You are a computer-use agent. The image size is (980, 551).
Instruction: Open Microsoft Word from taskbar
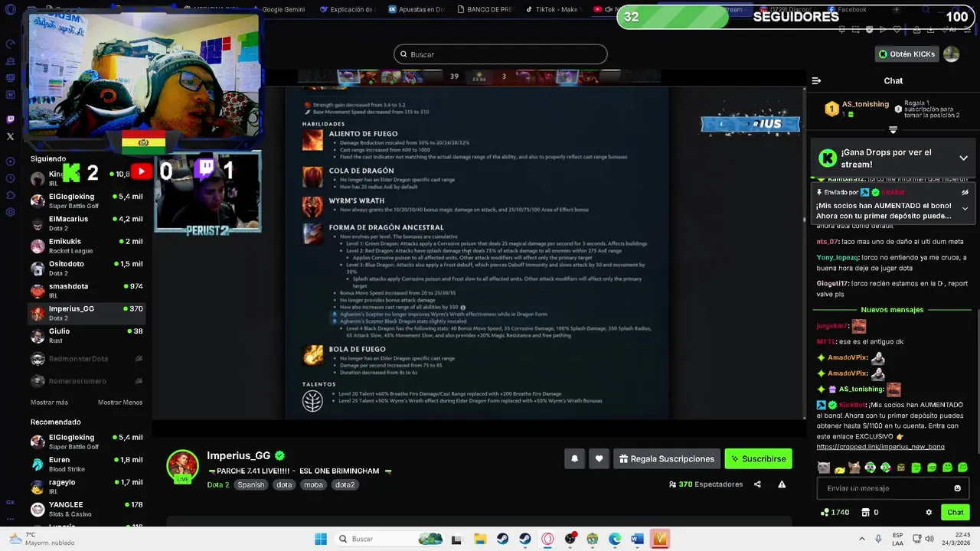click(637, 539)
